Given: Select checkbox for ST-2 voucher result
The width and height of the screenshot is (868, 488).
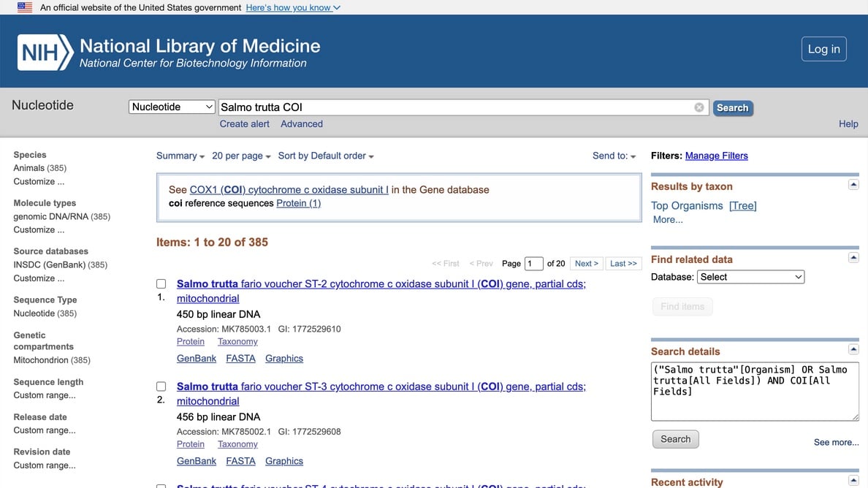Looking at the screenshot, I should coord(161,284).
